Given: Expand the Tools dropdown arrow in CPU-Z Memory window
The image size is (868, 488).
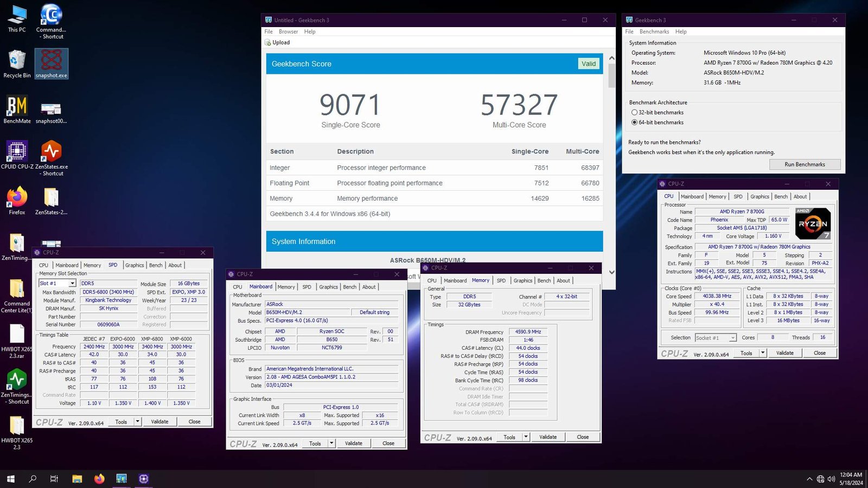Looking at the screenshot, I should [x=526, y=437].
